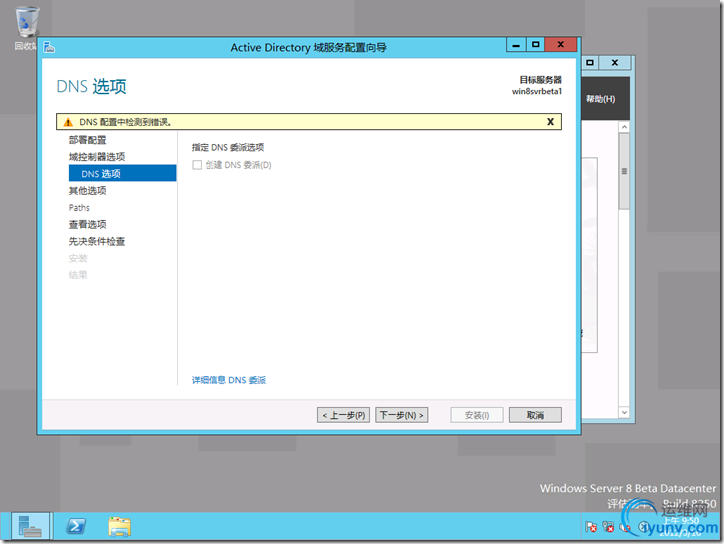Tick the 创建 DNS 委派 checkbox
The image size is (724, 544).
click(x=197, y=165)
